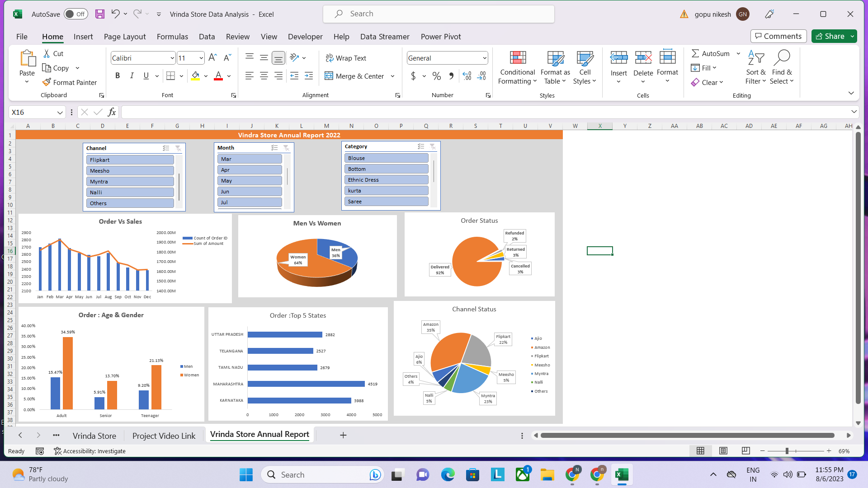Apply Percent Style number format
The height and width of the screenshot is (488, 868).
[x=437, y=76]
